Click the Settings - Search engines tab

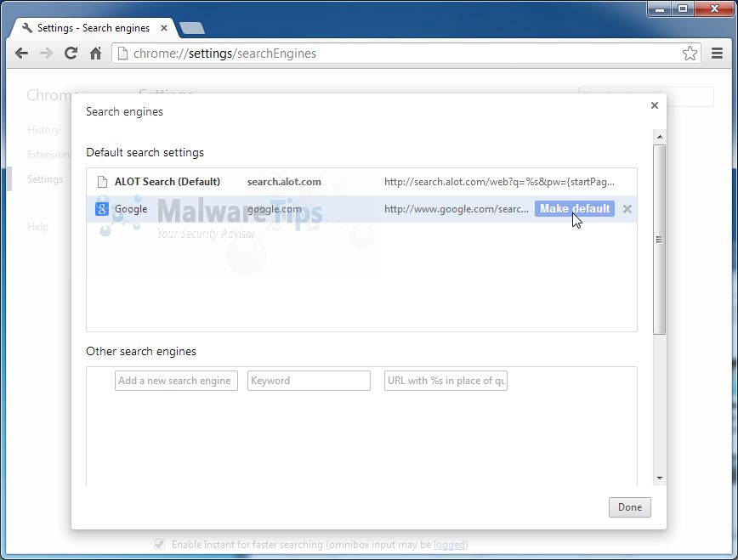pos(94,28)
